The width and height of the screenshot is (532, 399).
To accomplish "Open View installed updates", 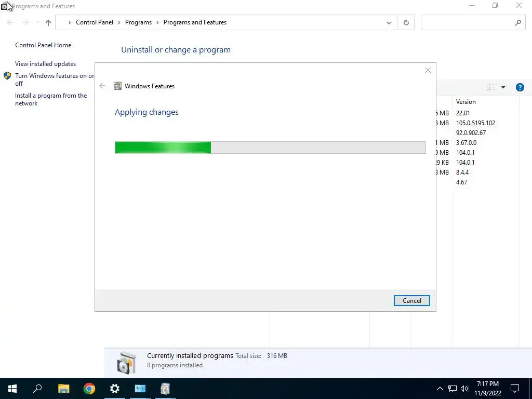I will (46, 64).
